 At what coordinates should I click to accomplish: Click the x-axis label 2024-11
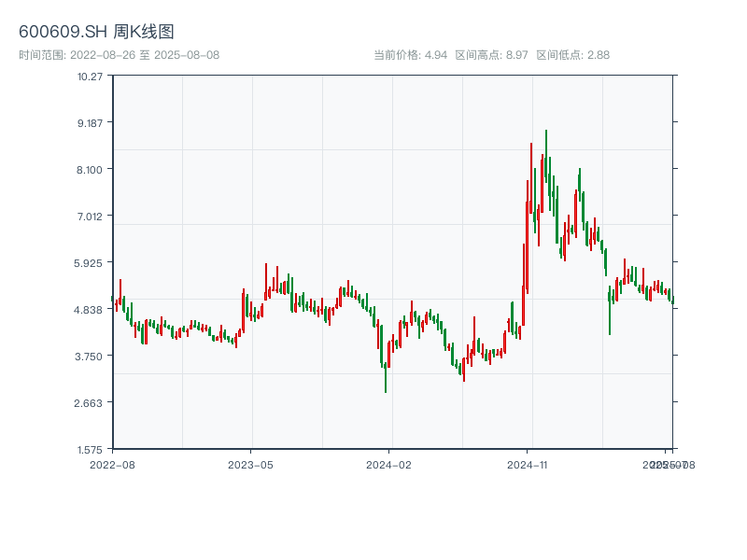(527, 465)
